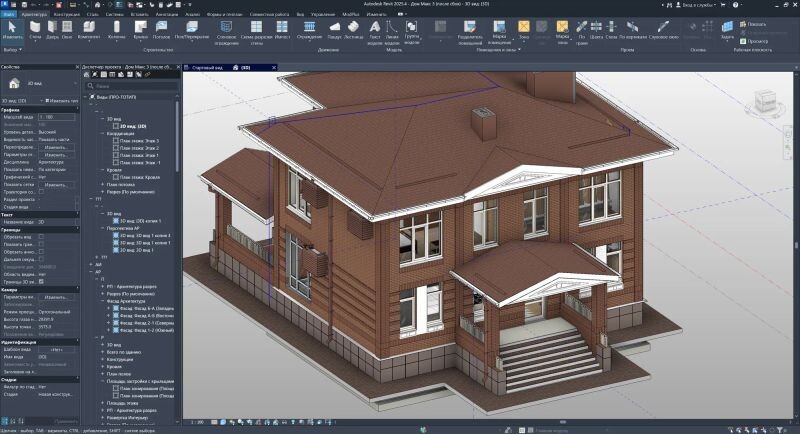Select the Floor (Пол) tool in ribbon

(186, 30)
